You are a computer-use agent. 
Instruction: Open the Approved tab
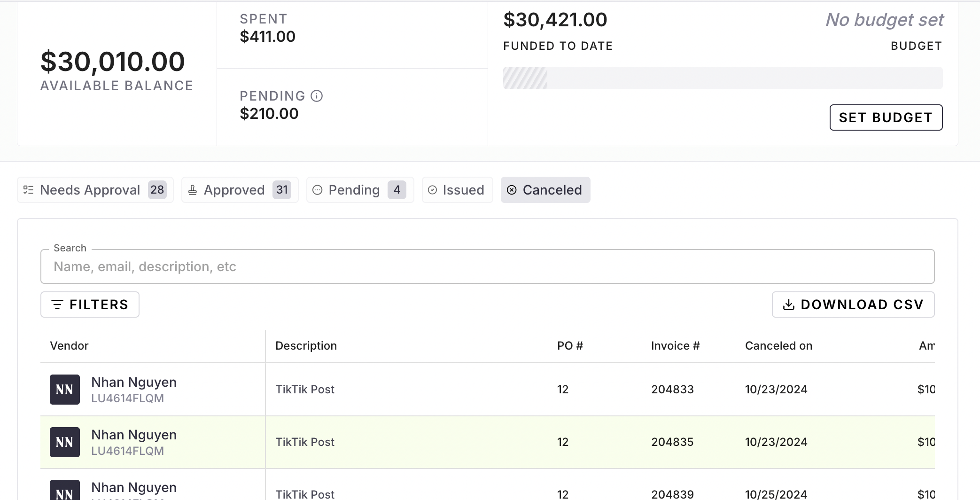point(240,190)
